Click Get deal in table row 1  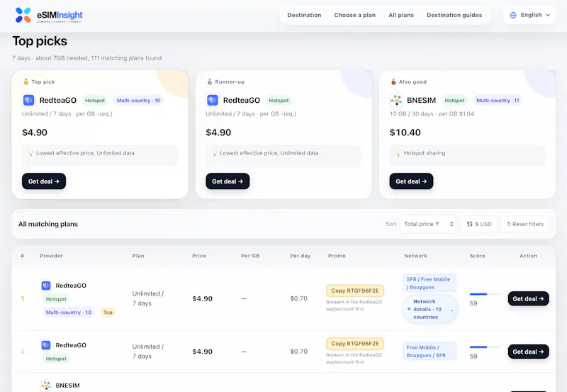(528, 298)
